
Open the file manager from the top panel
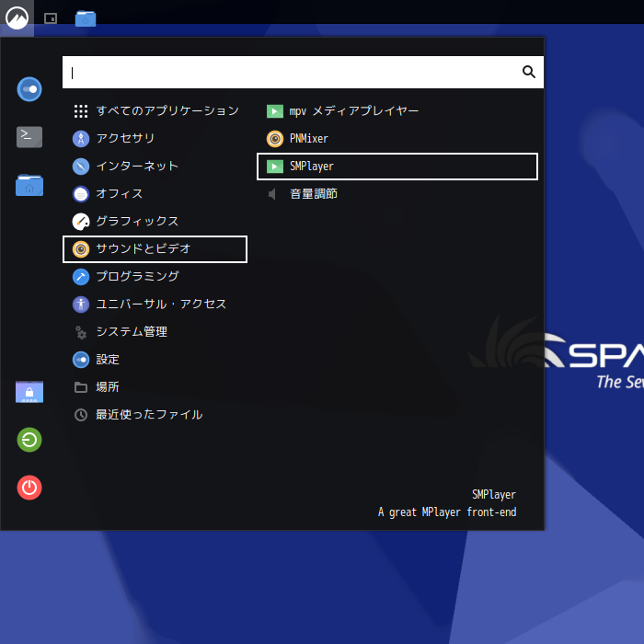click(x=86, y=18)
